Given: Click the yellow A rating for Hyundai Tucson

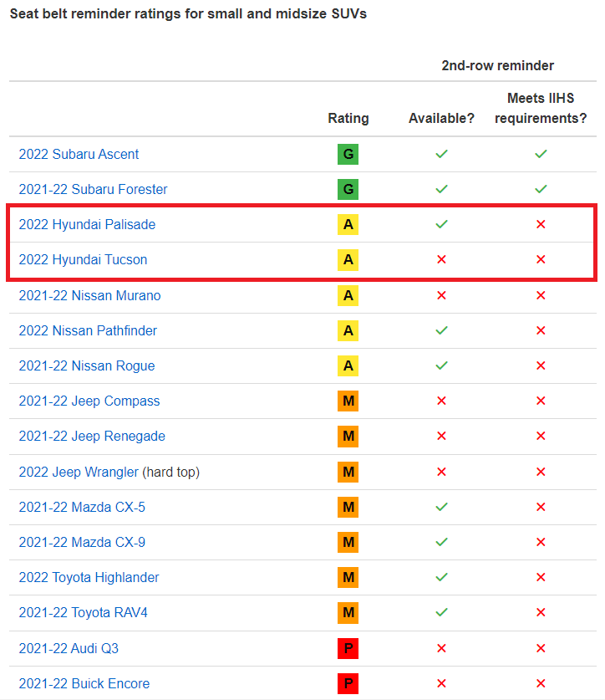Looking at the screenshot, I should pyautogui.click(x=348, y=260).
